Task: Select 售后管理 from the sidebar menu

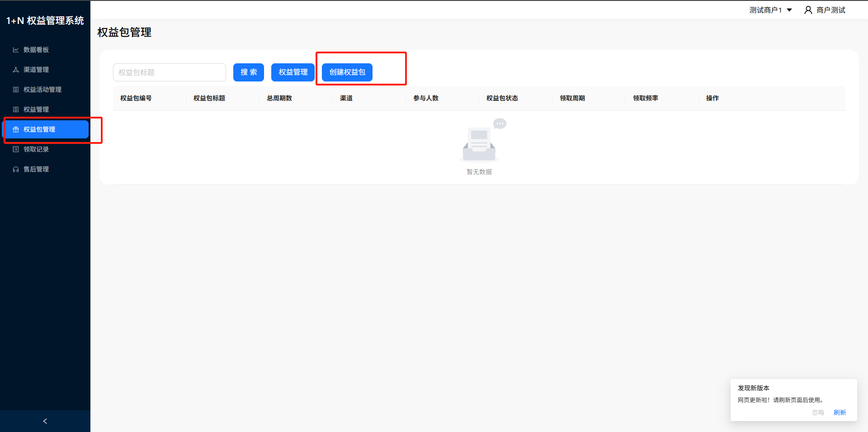Action: click(36, 169)
